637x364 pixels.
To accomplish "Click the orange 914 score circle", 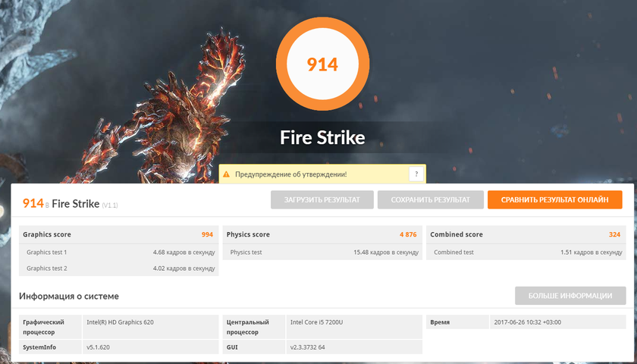I will [322, 64].
